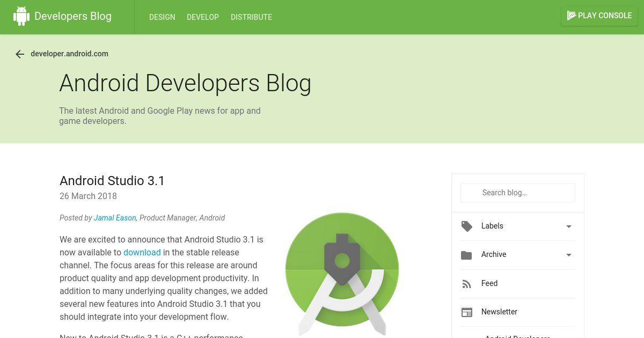
Task: Click the Archive folder icon
Action: pyautogui.click(x=466, y=255)
